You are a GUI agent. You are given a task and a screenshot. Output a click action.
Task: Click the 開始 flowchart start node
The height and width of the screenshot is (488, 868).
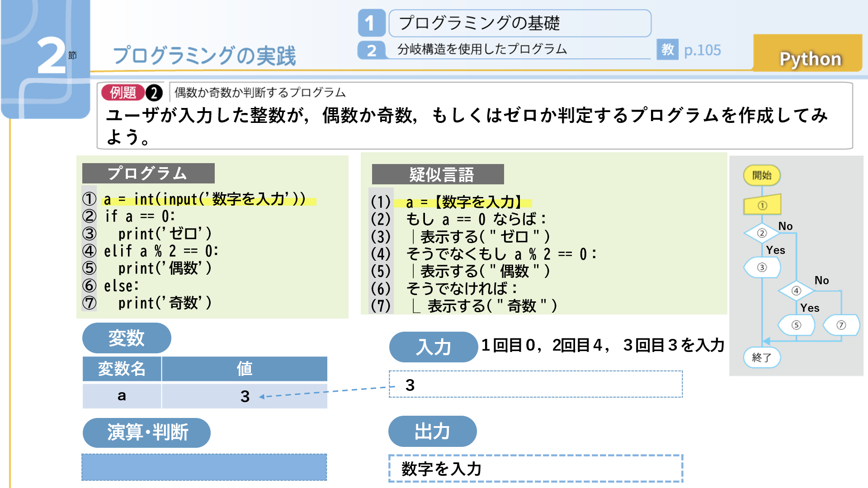pos(762,175)
